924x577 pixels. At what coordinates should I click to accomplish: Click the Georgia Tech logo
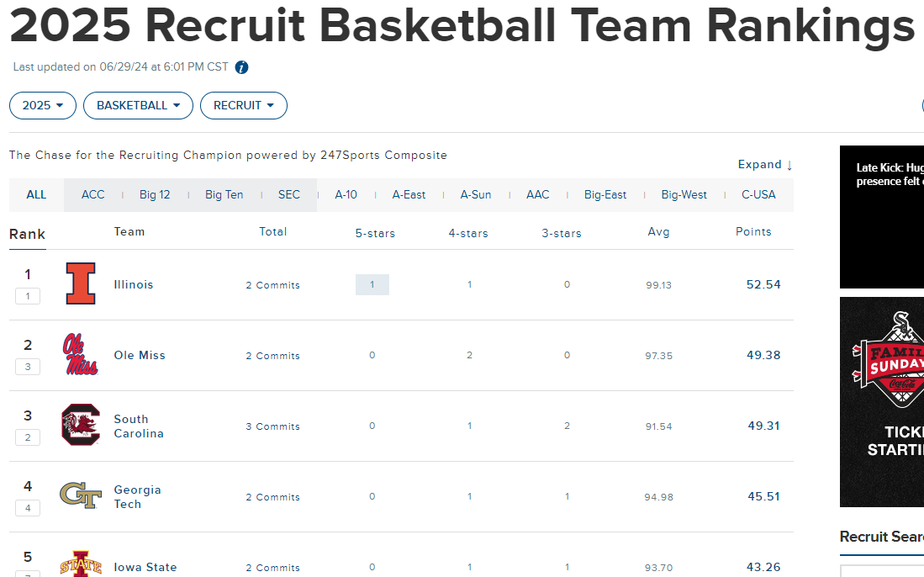(x=81, y=495)
